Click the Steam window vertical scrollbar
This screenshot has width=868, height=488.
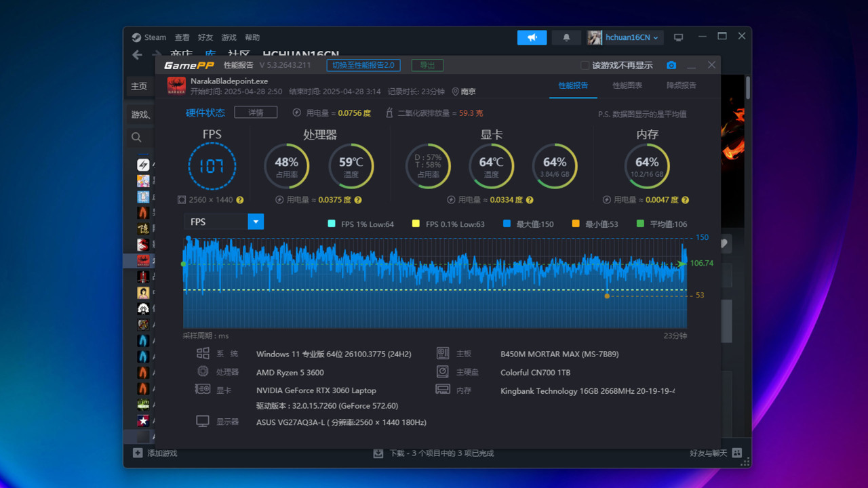pos(748,88)
